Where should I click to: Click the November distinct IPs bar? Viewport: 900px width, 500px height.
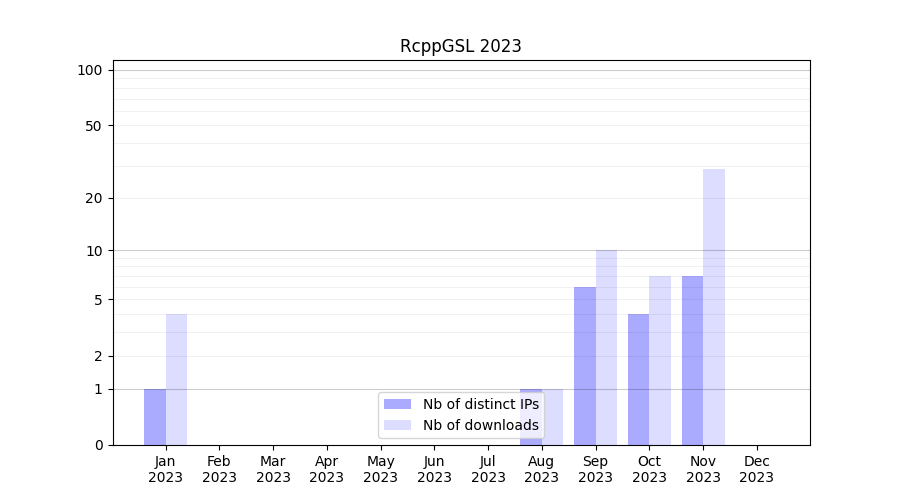(692, 360)
